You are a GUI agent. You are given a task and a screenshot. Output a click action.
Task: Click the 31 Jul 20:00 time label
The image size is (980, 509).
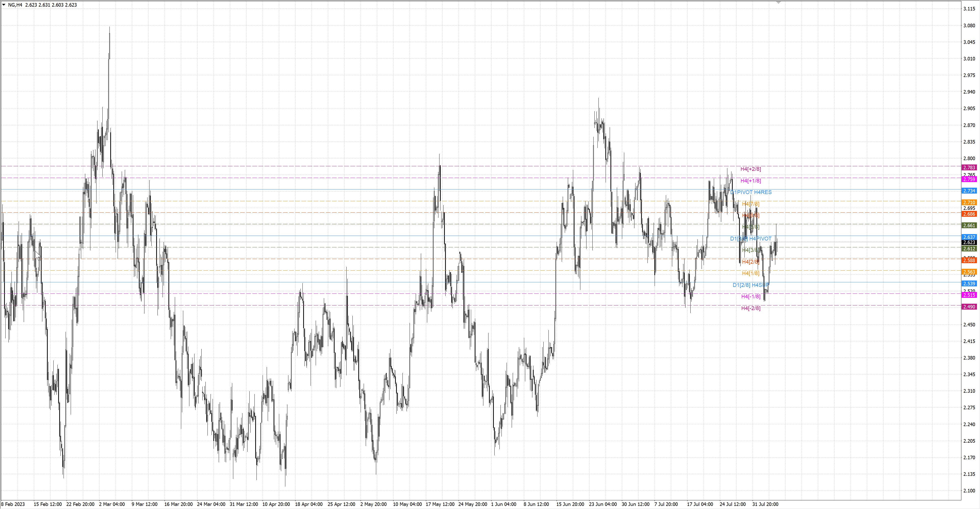[765, 504]
